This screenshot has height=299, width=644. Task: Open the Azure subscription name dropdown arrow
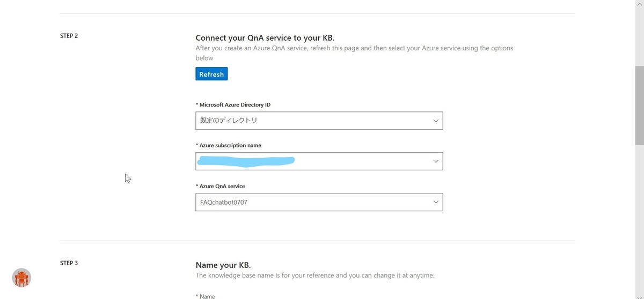coord(436,161)
